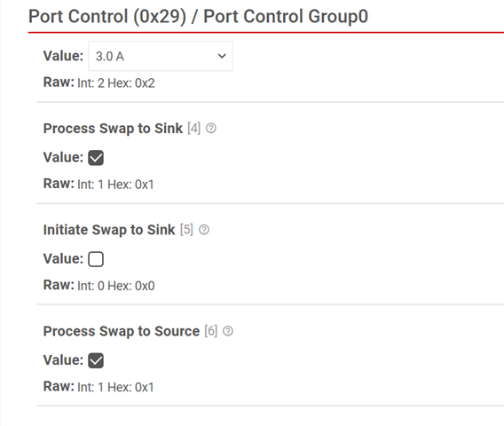This screenshot has width=504, height=426.
Task: Click the Process Swap to Source title
Action: [x=122, y=331]
